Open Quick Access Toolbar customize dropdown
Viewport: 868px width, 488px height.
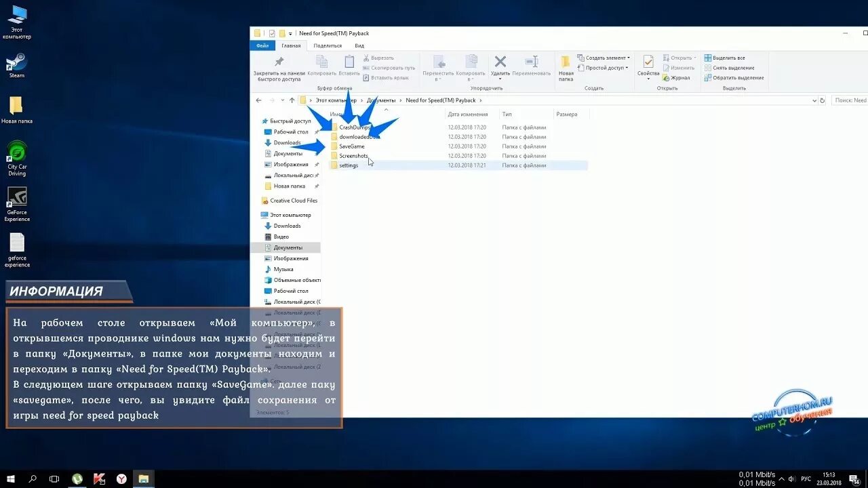click(x=290, y=33)
